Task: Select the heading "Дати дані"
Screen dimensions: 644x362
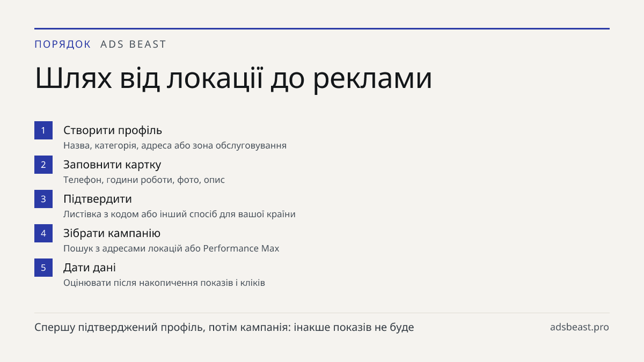Action: click(x=90, y=268)
